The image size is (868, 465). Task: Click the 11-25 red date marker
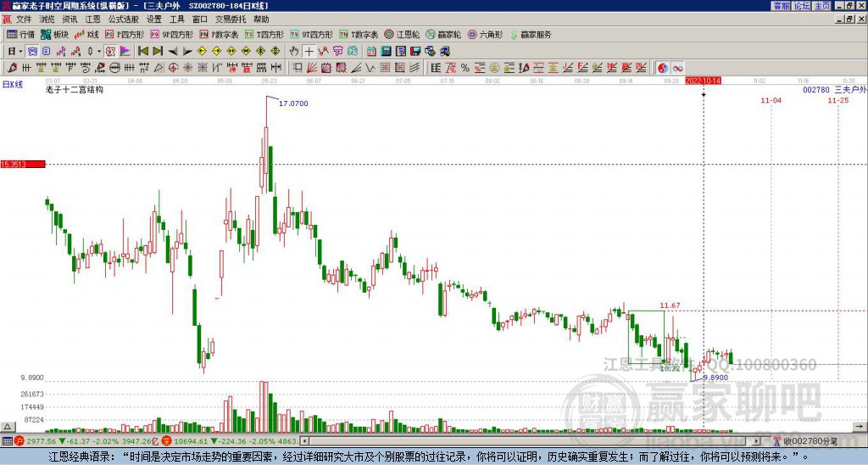(x=838, y=100)
